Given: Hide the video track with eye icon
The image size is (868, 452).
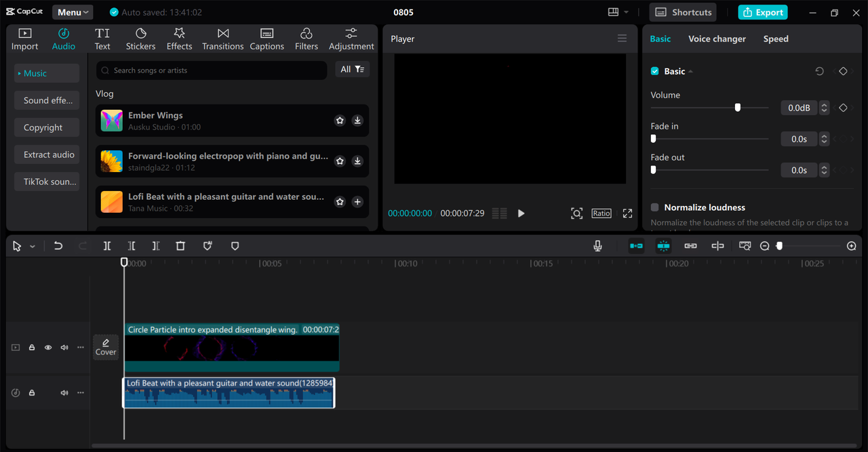Looking at the screenshot, I should (48, 348).
